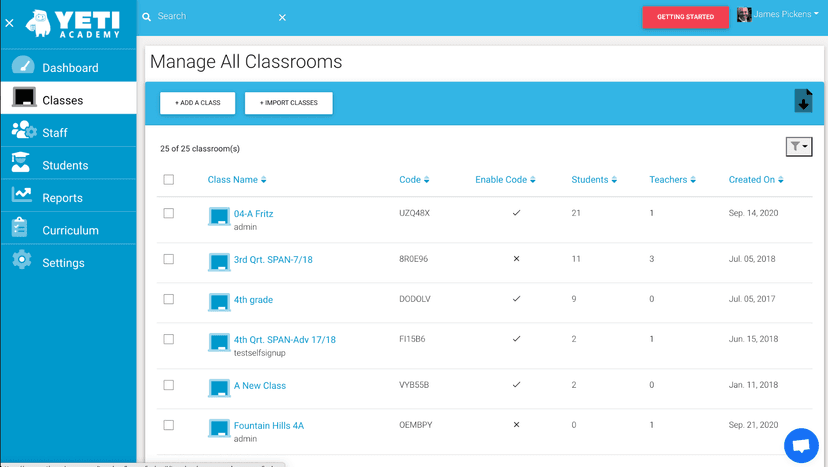Open the James Pickens user menu

point(786,15)
